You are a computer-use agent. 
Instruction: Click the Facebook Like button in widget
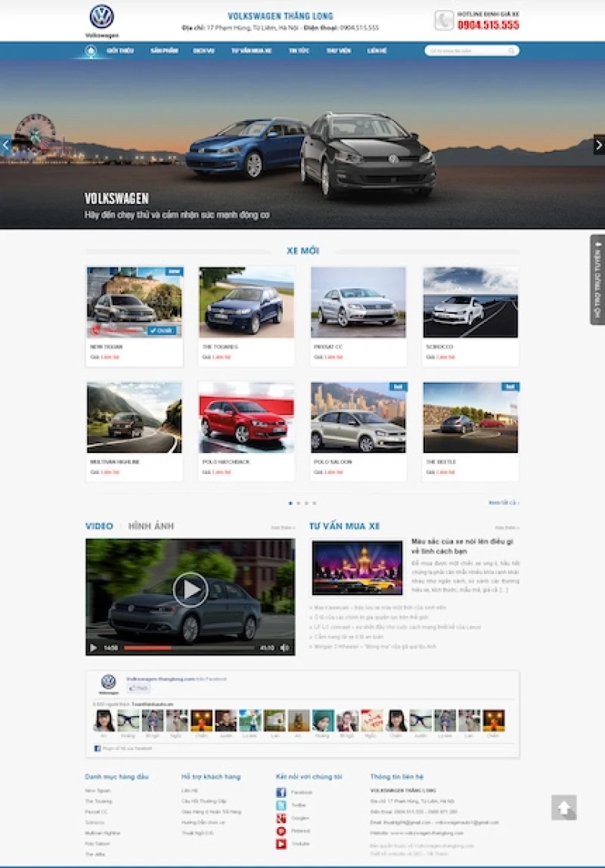click(x=138, y=689)
